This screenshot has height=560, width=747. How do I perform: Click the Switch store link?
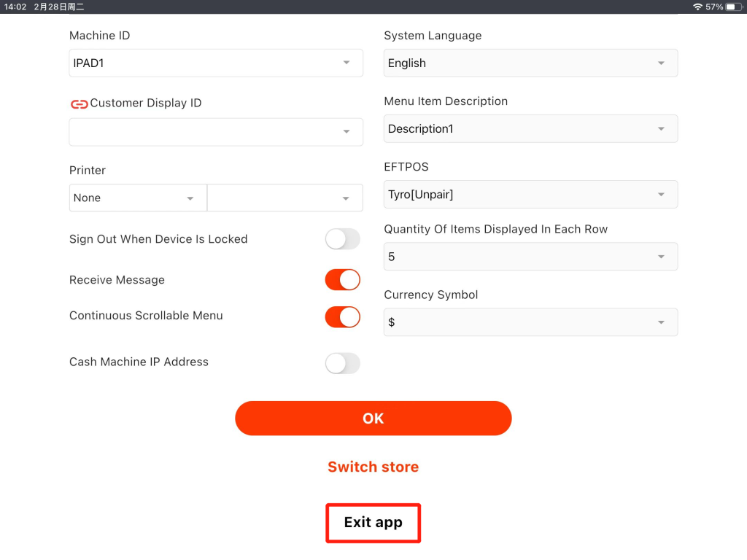(x=373, y=467)
